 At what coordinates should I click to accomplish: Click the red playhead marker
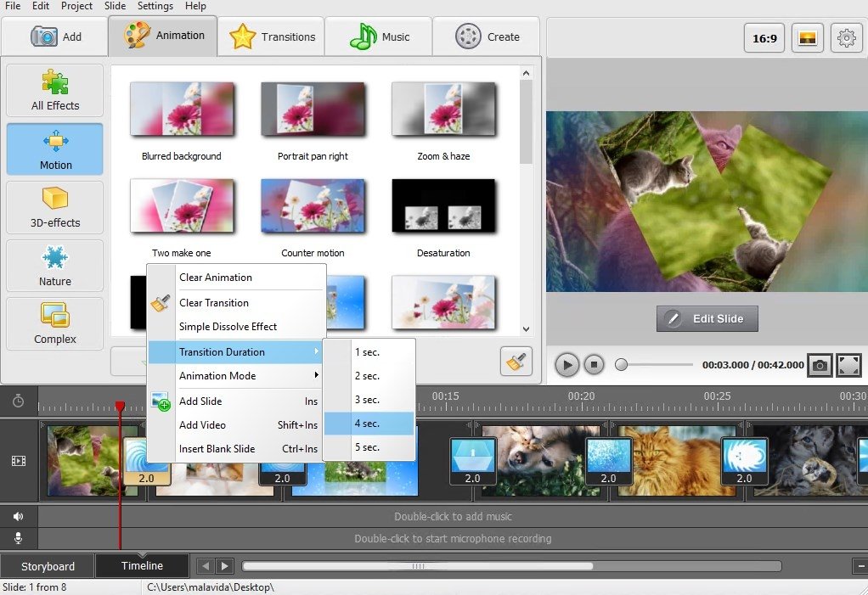tap(120, 407)
